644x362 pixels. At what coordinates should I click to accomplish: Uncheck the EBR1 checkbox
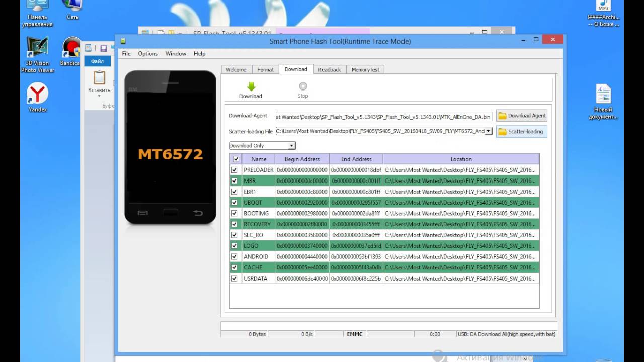coord(234,192)
